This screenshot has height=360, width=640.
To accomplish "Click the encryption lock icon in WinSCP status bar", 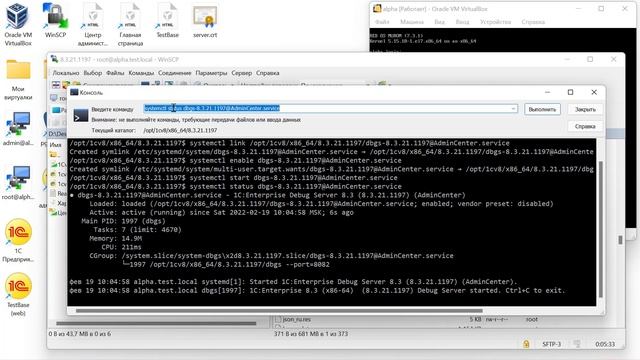I will pyautogui.click(x=526, y=344).
